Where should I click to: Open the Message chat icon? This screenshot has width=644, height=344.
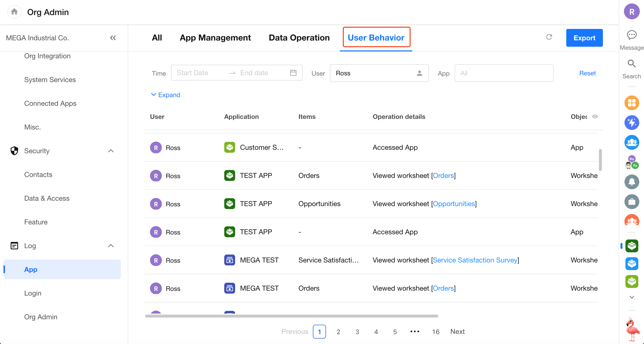tap(631, 35)
